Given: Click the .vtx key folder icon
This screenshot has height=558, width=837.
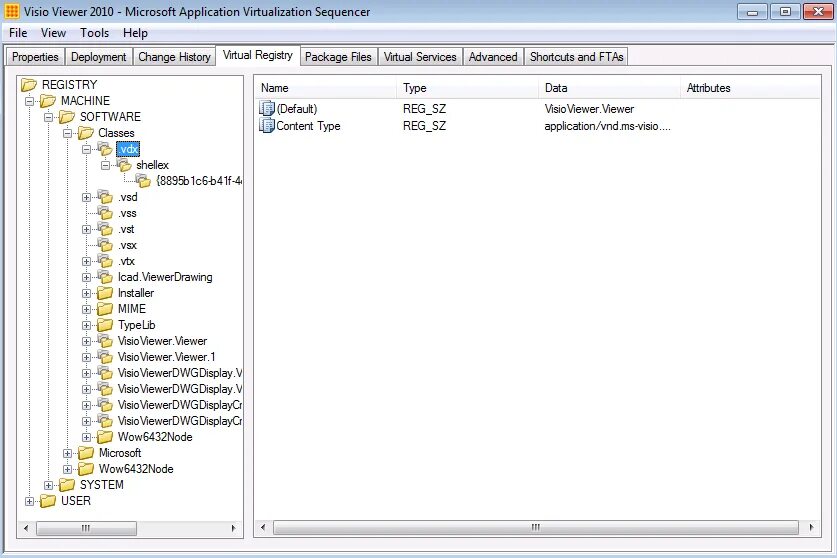Looking at the screenshot, I should [x=105, y=261].
